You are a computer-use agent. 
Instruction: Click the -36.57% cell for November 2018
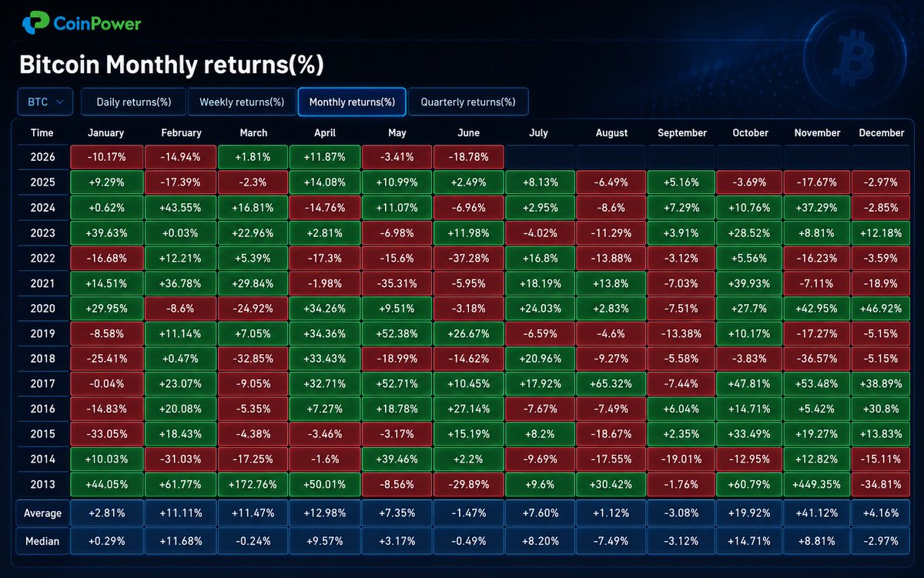pos(817,359)
